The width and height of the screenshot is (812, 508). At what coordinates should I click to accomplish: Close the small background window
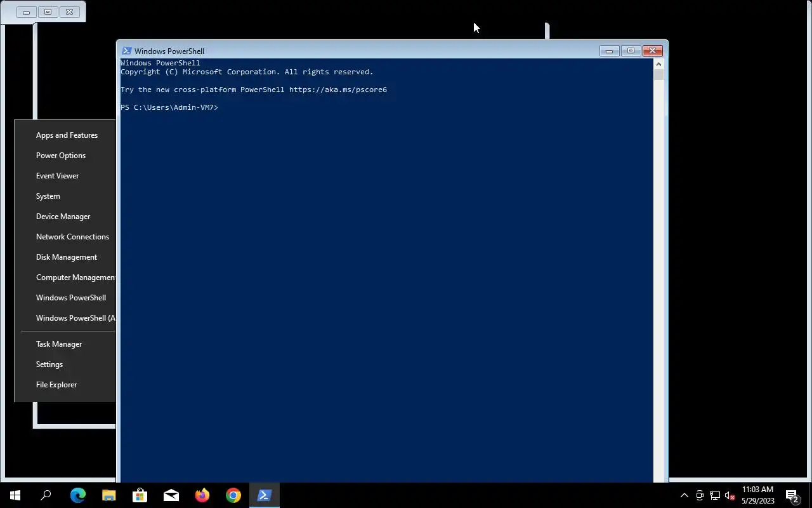[69, 12]
